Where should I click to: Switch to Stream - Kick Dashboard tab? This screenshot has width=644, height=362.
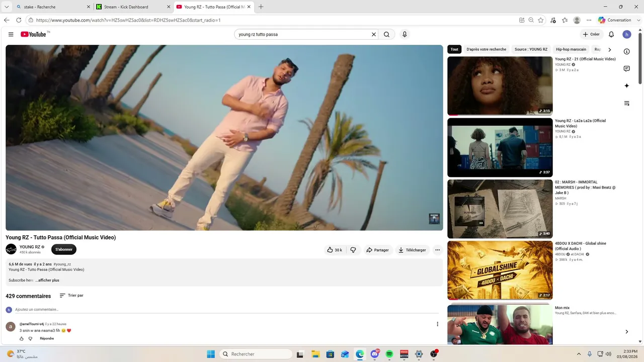coord(133,7)
